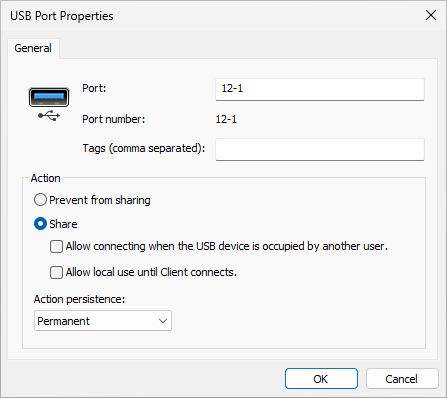The width and height of the screenshot is (447, 398).
Task: Focus the Port name input field
Action: pyautogui.click(x=320, y=89)
